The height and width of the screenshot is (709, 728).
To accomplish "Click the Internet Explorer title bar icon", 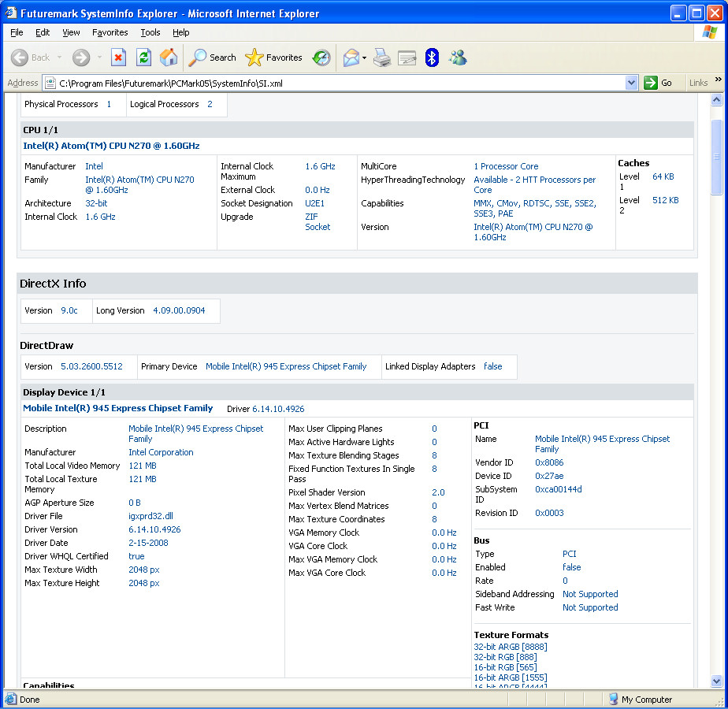I will [11, 13].
